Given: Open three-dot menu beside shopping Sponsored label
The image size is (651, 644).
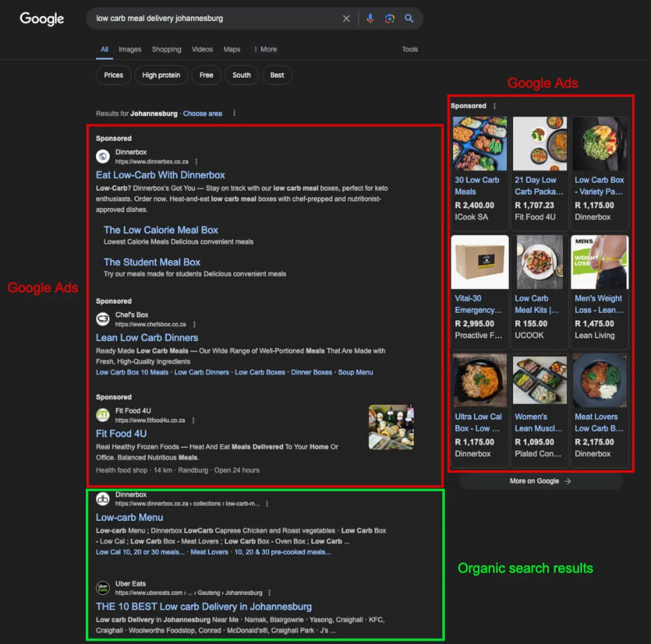Looking at the screenshot, I should (494, 106).
